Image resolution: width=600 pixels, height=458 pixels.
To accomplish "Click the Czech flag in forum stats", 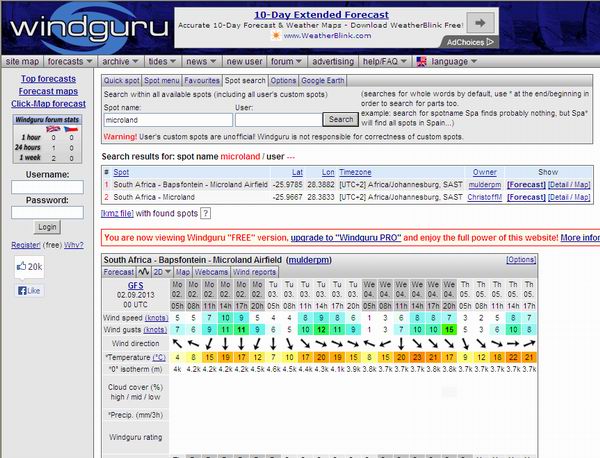I will (71, 129).
